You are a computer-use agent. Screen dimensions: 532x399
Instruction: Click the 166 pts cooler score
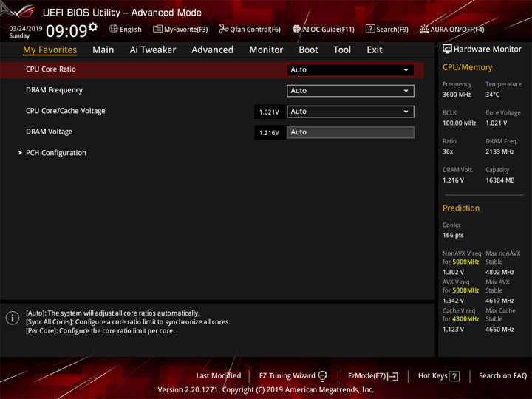(x=453, y=236)
